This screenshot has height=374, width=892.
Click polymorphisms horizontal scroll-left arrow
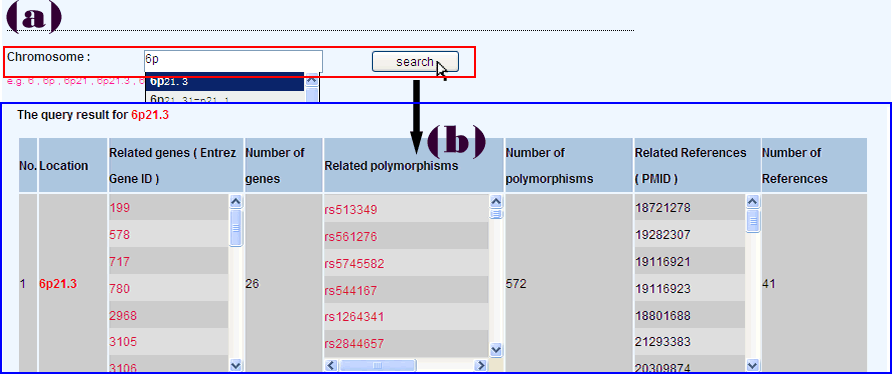[332, 365]
